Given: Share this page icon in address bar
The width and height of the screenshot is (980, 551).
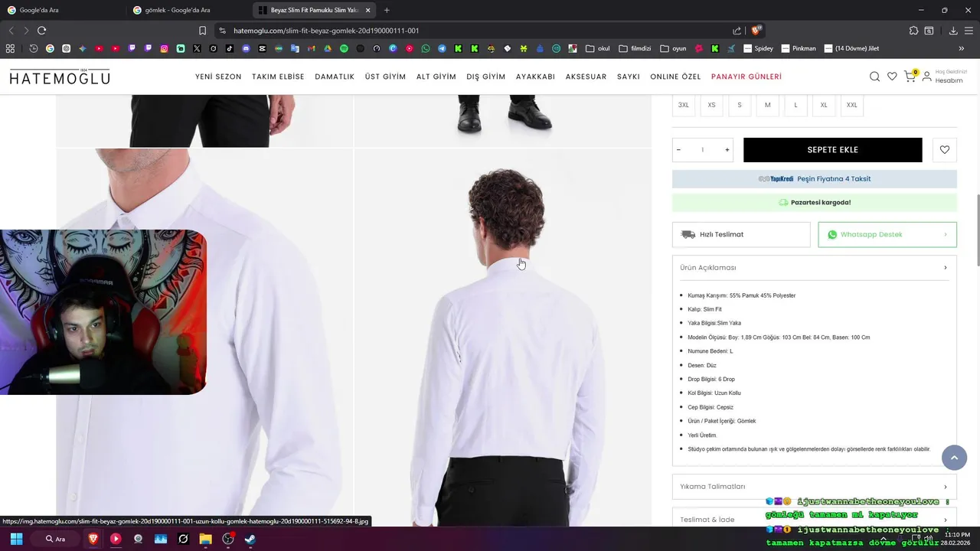Looking at the screenshot, I should pyautogui.click(x=737, y=31).
